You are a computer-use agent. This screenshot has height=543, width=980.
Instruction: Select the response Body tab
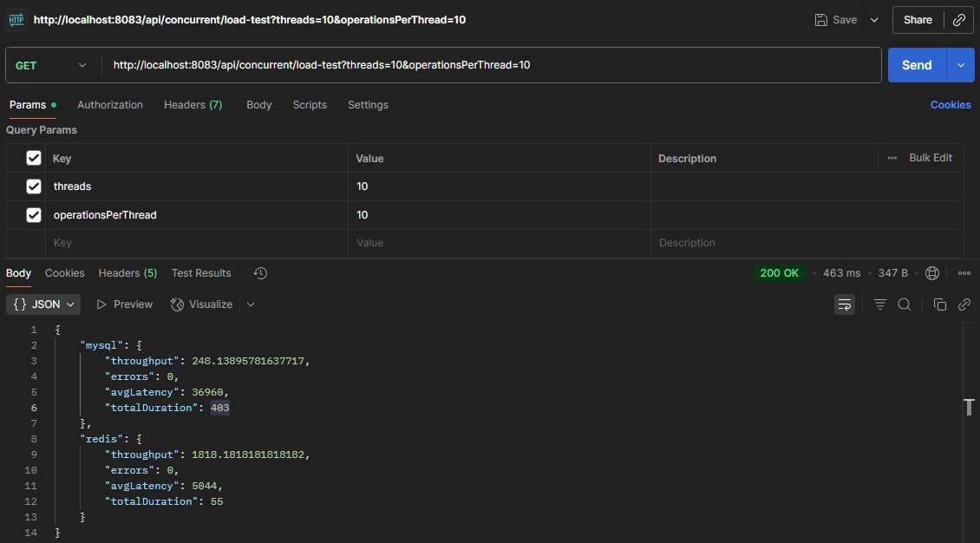(19, 273)
